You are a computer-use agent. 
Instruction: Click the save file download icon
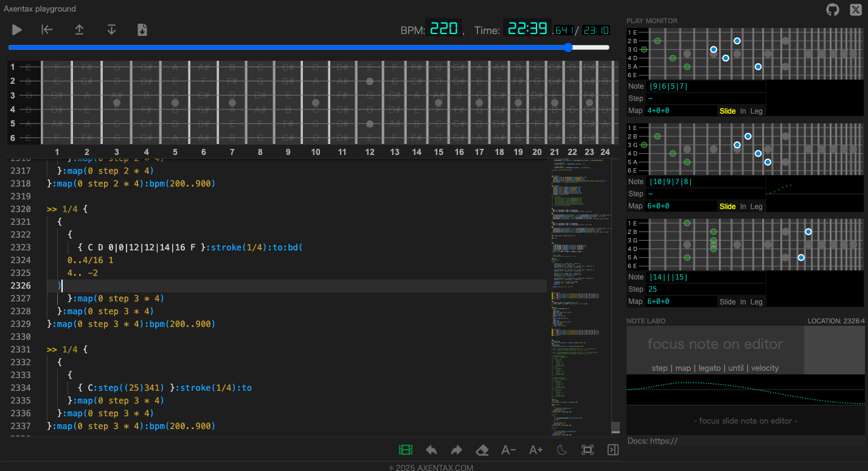point(142,30)
